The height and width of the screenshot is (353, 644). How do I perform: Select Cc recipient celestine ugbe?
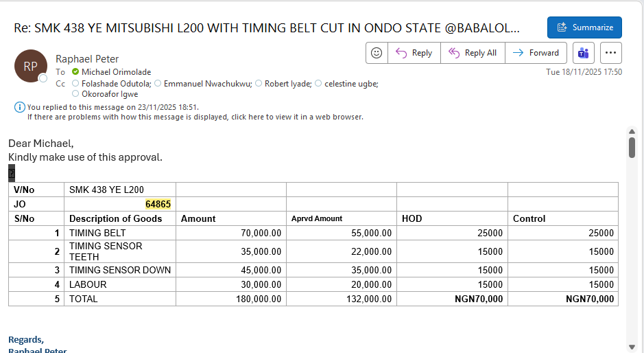coord(351,84)
